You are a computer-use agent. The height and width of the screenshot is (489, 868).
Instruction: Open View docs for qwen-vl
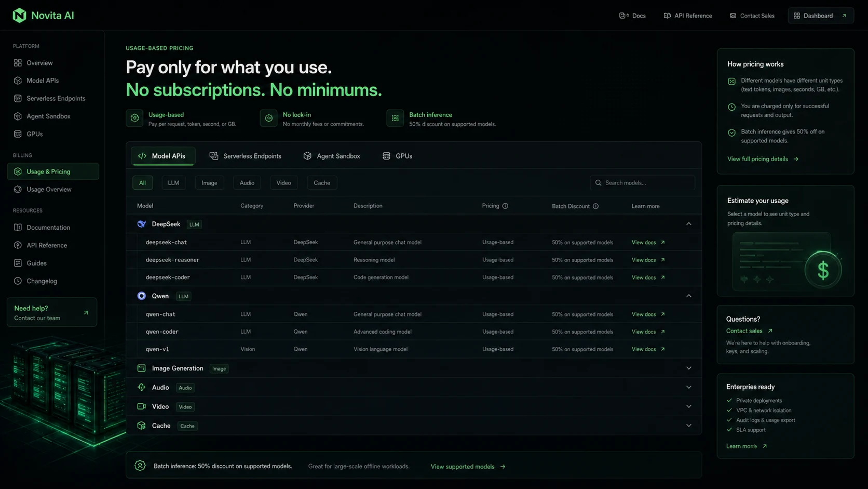pyautogui.click(x=648, y=349)
